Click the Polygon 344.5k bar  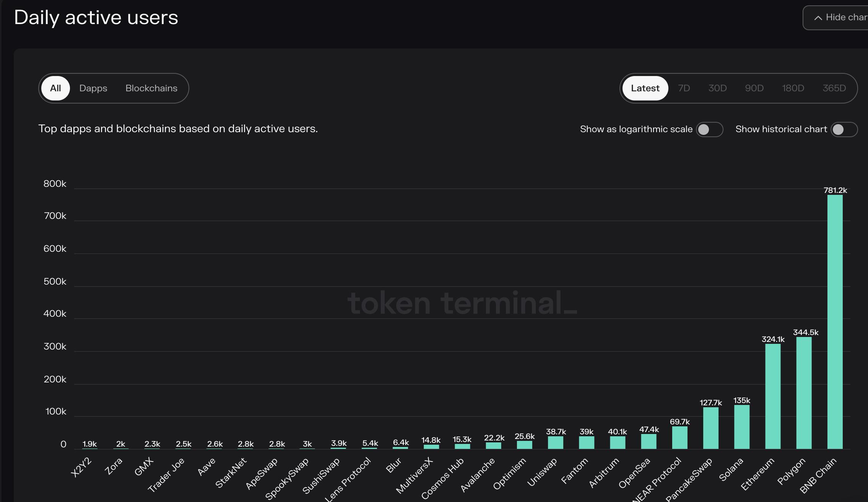click(x=804, y=393)
